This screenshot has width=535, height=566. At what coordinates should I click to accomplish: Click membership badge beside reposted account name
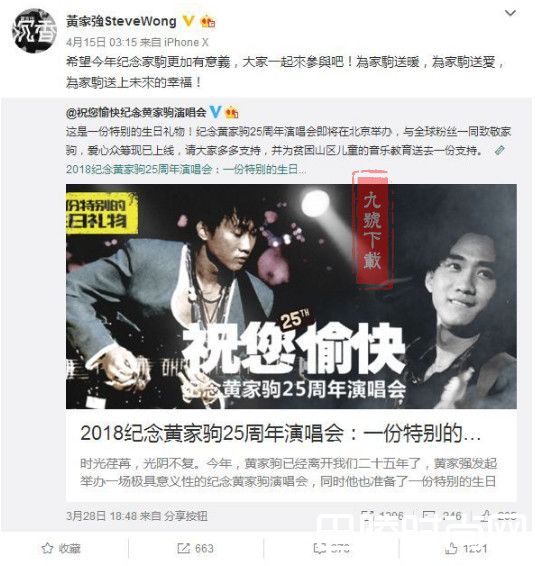pyautogui.click(x=231, y=113)
